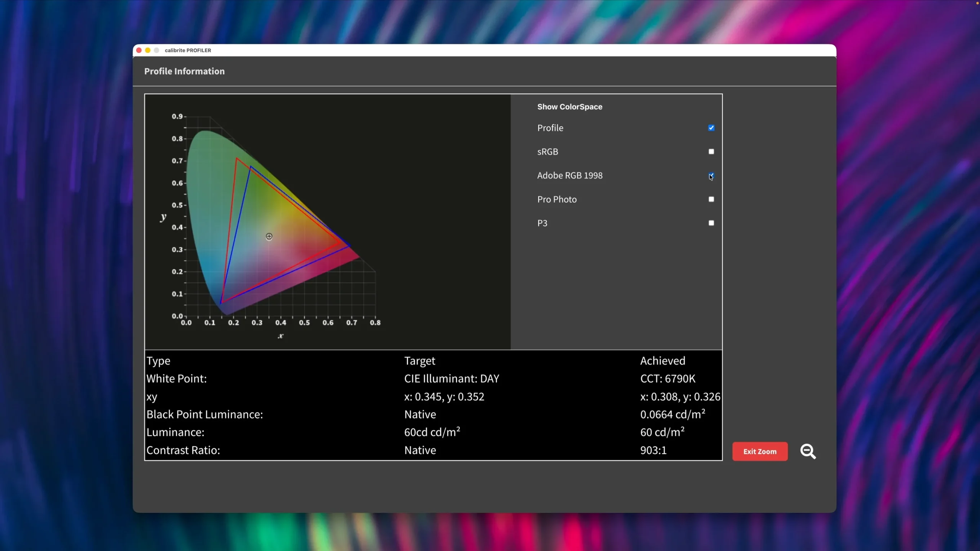Click the zoom out magnifier icon
The image size is (980, 551).
point(808,452)
